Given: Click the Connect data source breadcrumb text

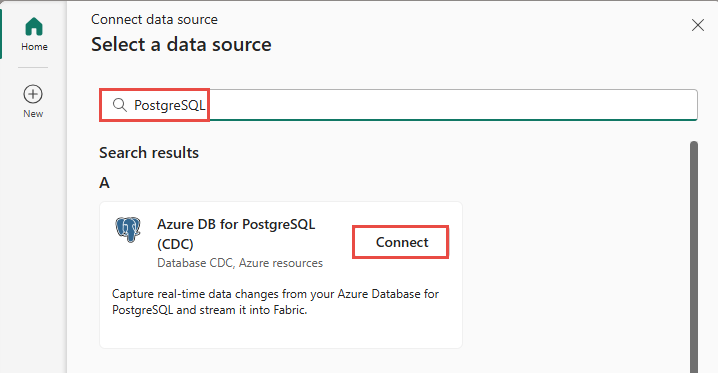Looking at the screenshot, I should [x=154, y=20].
